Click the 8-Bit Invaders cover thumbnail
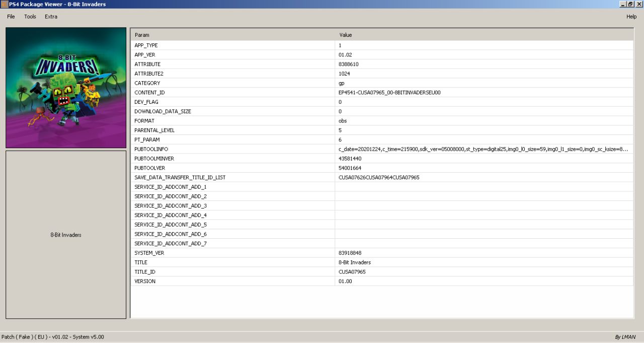 (66, 88)
